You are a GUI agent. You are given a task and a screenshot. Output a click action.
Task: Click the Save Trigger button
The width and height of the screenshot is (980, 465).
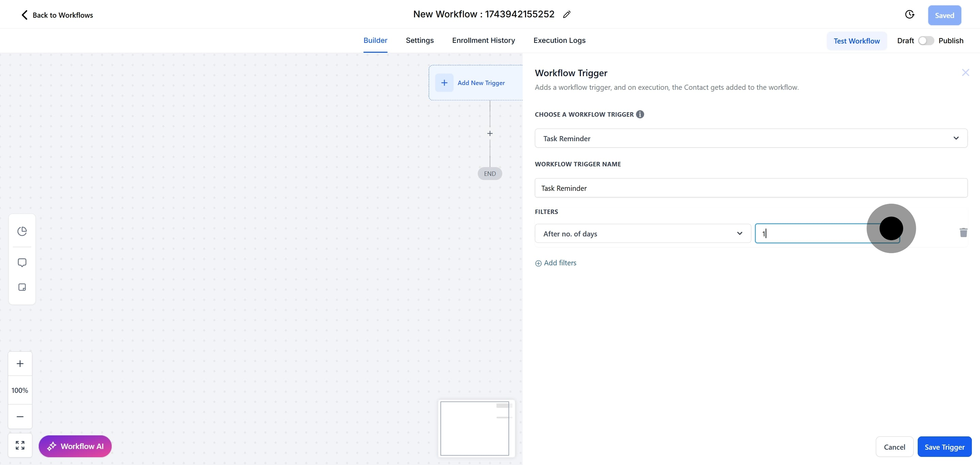pos(944,447)
